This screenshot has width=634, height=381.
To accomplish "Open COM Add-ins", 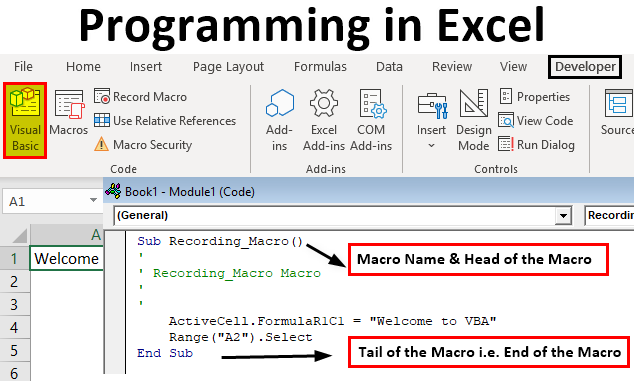I will click(371, 121).
